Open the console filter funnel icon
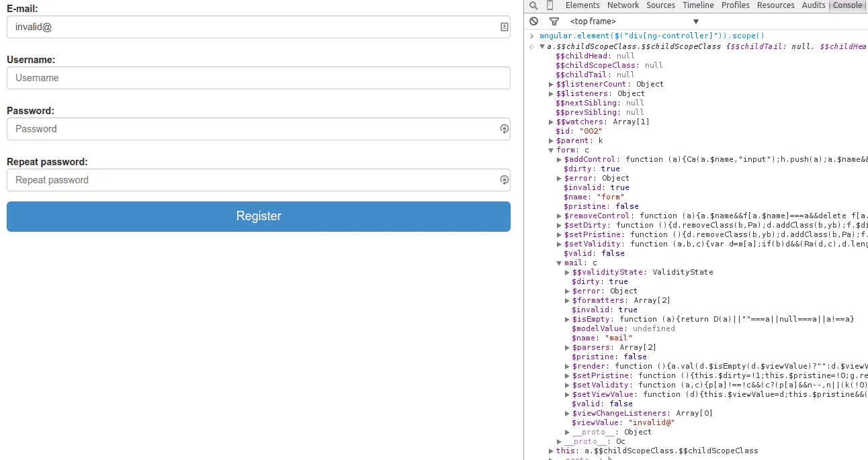This screenshot has height=460, width=868. pyautogui.click(x=554, y=21)
